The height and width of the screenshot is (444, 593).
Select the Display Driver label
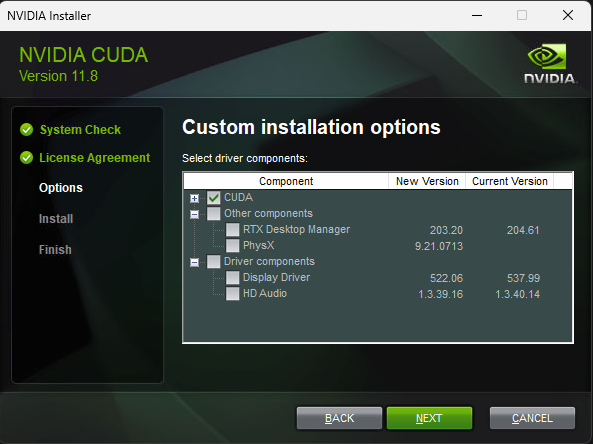(276, 277)
